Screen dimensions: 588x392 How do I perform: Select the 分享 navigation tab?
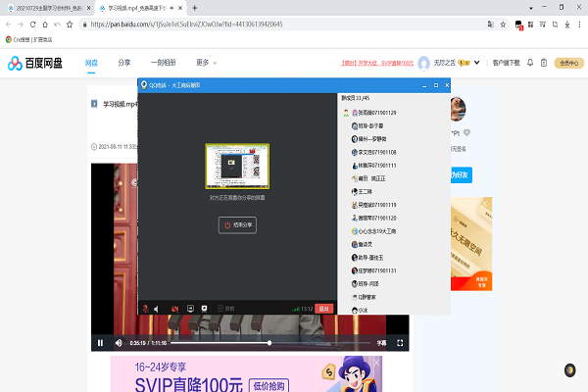pos(124,63)
